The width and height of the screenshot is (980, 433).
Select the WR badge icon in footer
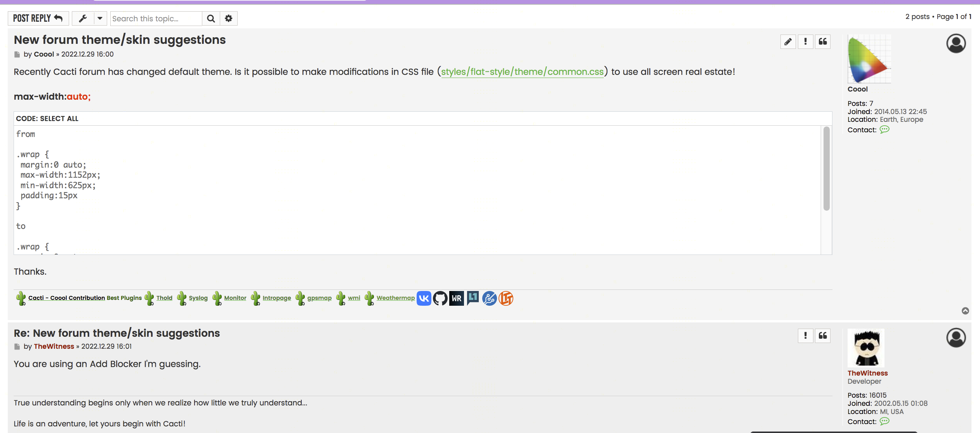point(457,298)
